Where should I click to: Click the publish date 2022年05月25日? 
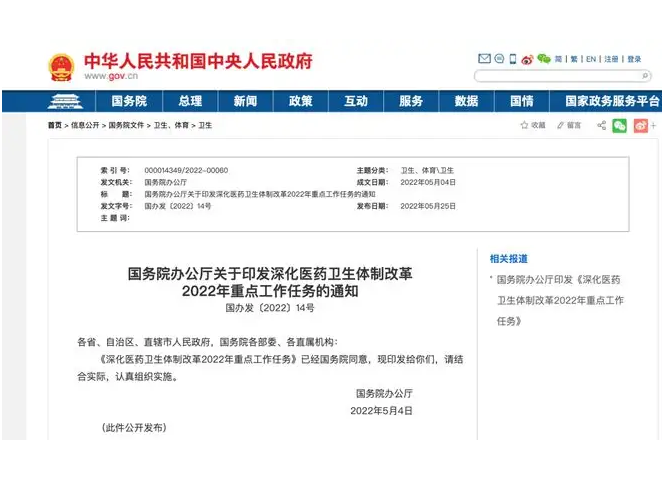click(428, 206)
